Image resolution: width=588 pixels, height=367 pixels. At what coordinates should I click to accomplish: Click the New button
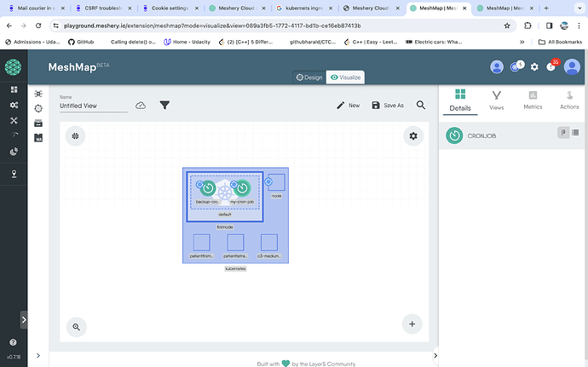pos(348,106)
